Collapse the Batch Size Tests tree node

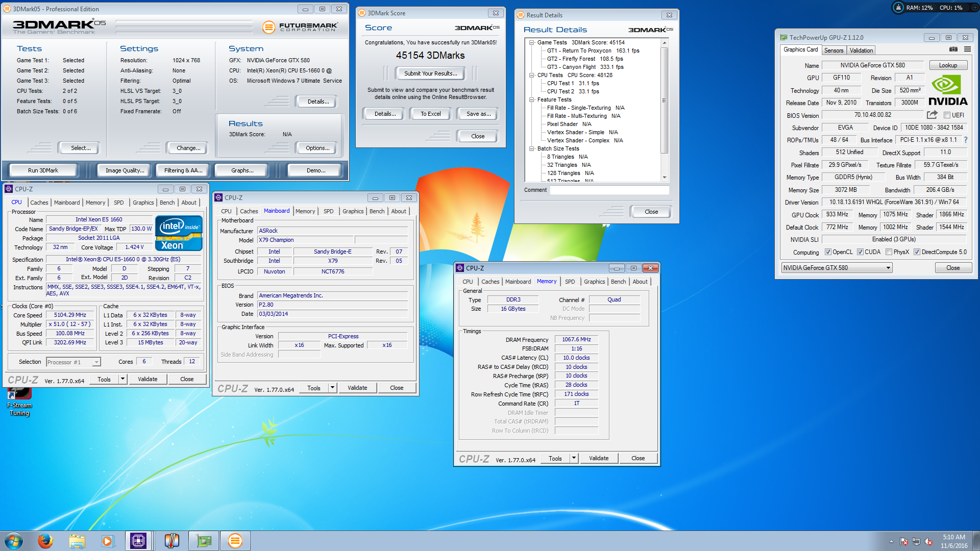point(532,149)
